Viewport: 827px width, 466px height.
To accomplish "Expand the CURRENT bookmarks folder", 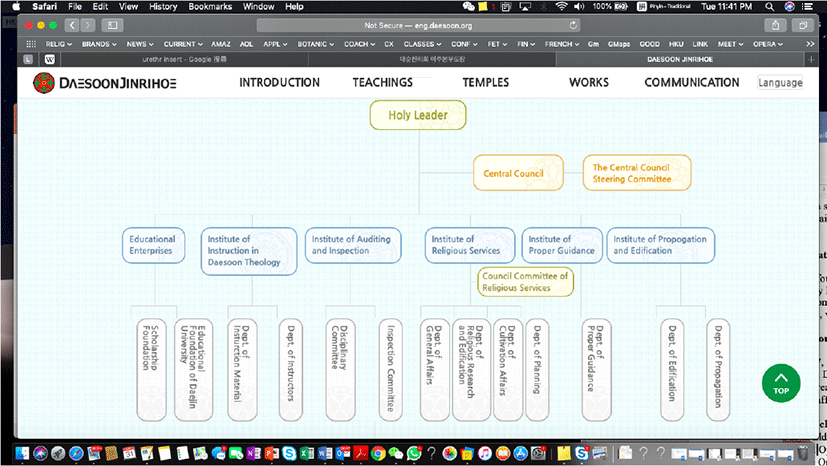I will (x=183, y=44).
